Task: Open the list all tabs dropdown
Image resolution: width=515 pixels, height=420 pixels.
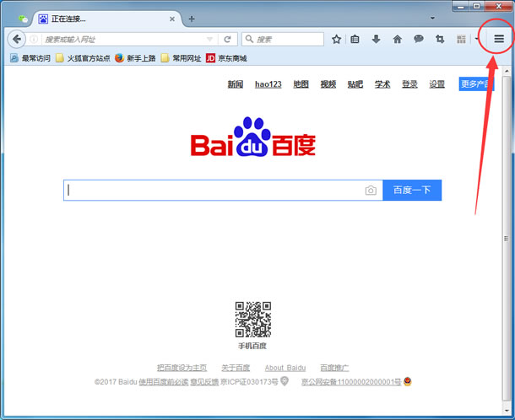Action: point(432,18)
